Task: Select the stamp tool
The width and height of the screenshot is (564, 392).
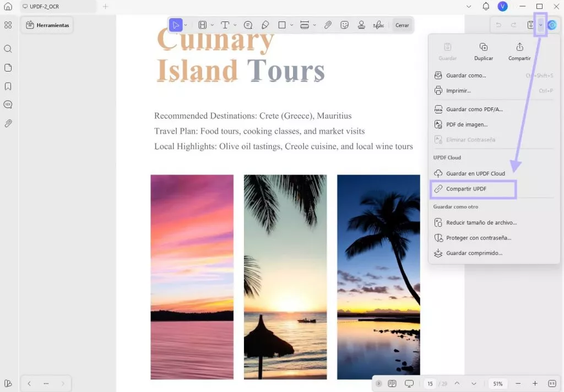Action: click(361, 25)
